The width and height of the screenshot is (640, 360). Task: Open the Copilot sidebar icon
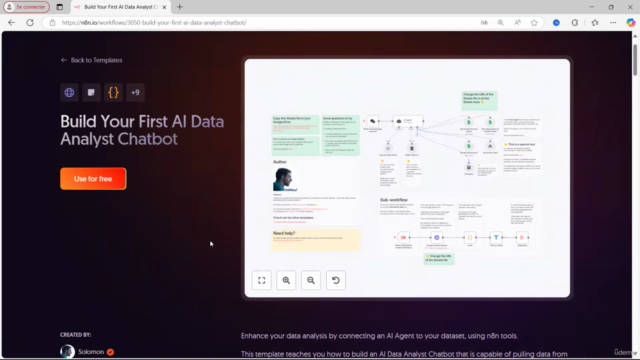click(x=631, y=23)
